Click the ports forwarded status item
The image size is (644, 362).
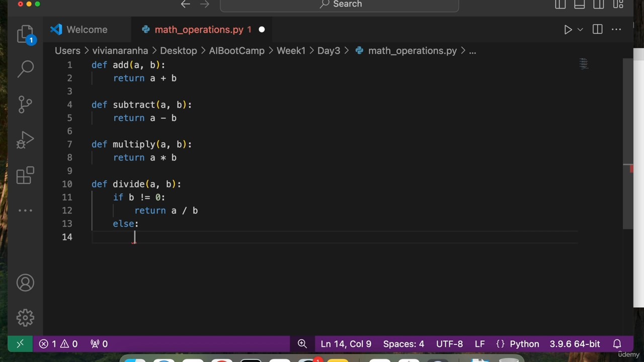coord(99,344)
